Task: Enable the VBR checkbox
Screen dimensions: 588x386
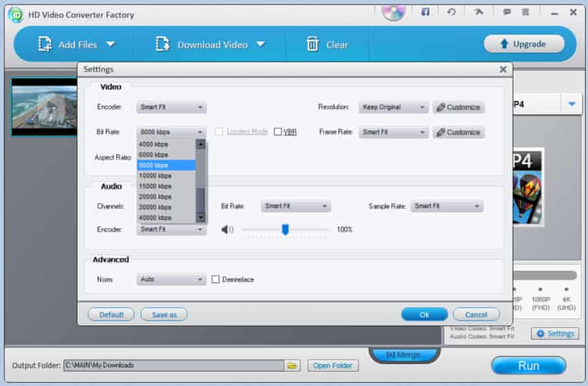Action: point(278,132)
